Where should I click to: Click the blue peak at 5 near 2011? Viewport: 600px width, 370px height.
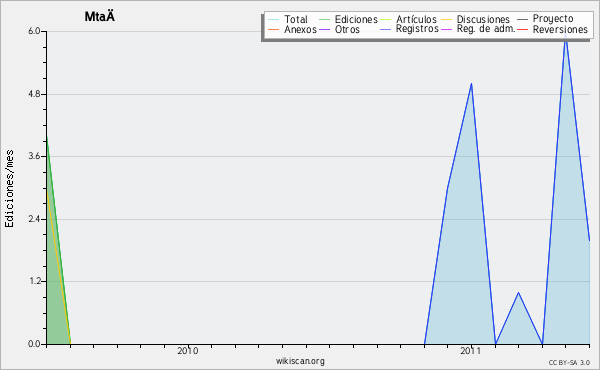[471, 84]
